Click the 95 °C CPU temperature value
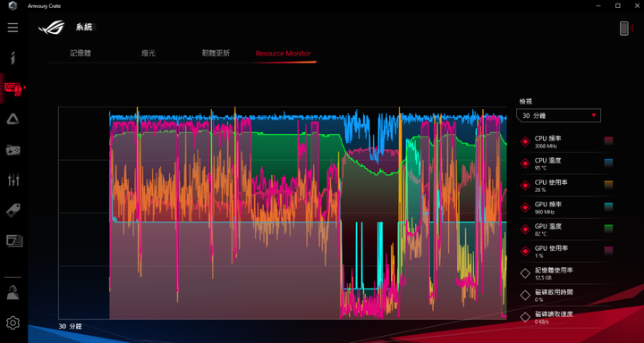The image size is (644, 343). pos(541,168)
